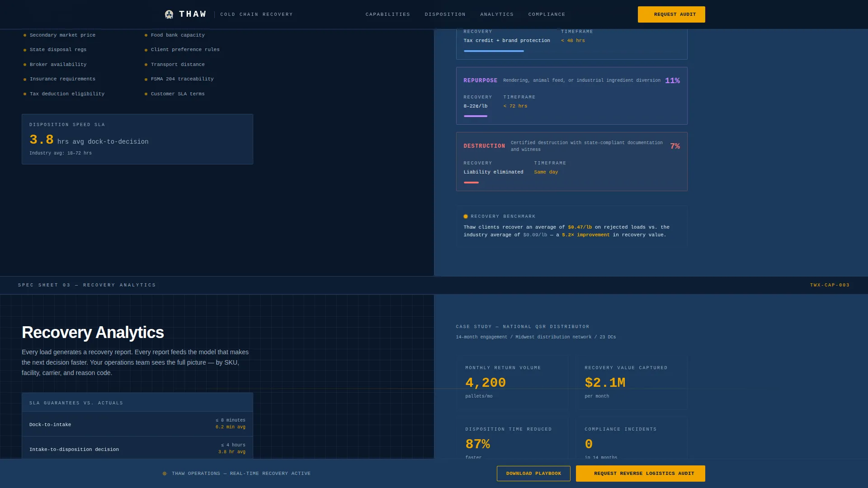Open the Capabilities nav item
Viewport: 868px width, 488px height.
click(388, 14)
